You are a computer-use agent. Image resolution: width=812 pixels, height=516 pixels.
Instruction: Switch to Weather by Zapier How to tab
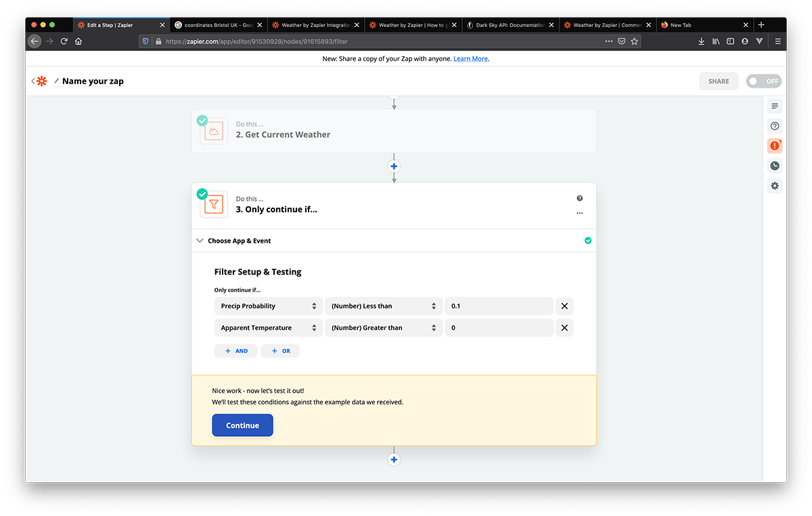tap(413, 25)
